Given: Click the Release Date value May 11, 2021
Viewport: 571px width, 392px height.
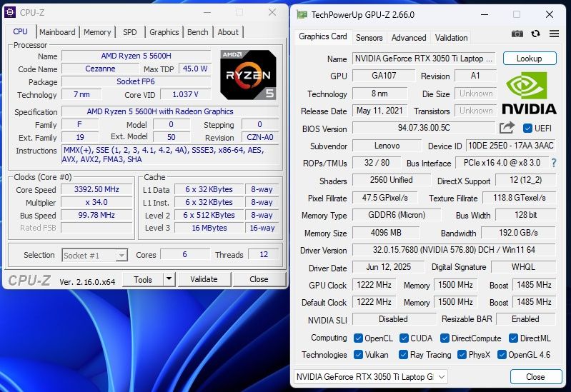Looking at the screenshot, I should (379, 111).
